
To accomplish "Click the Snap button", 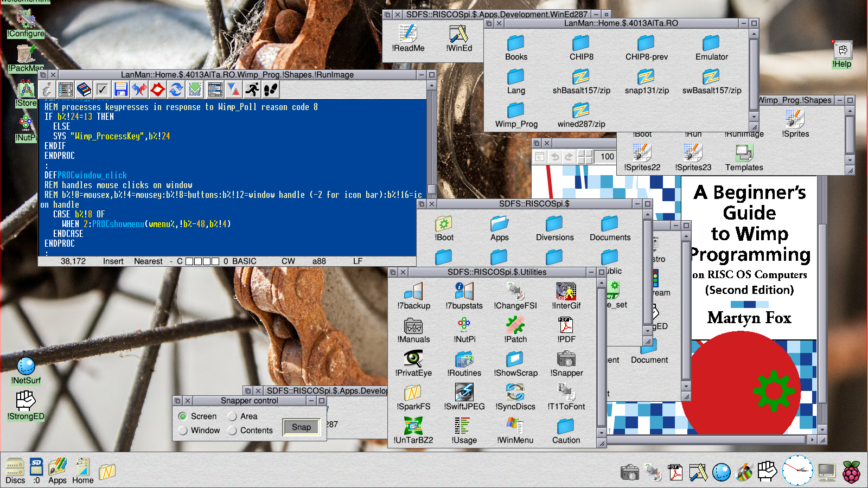I will [301, 427].
